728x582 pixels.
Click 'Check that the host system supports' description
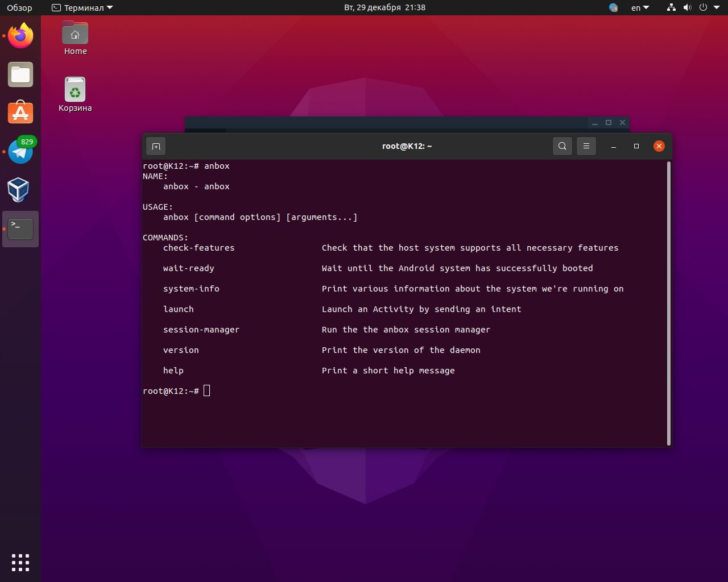tap(470, 248)
